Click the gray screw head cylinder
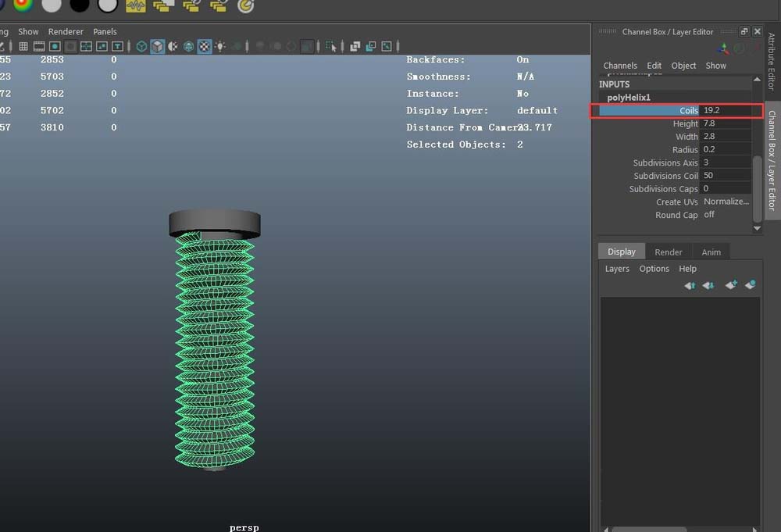781x532 pixels. click(215, 222)
